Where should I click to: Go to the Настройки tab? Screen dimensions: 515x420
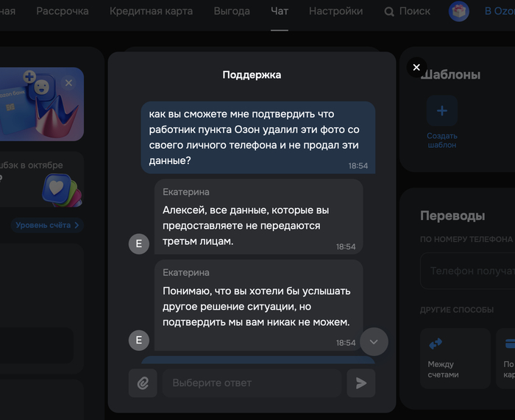tap(335, 12)
